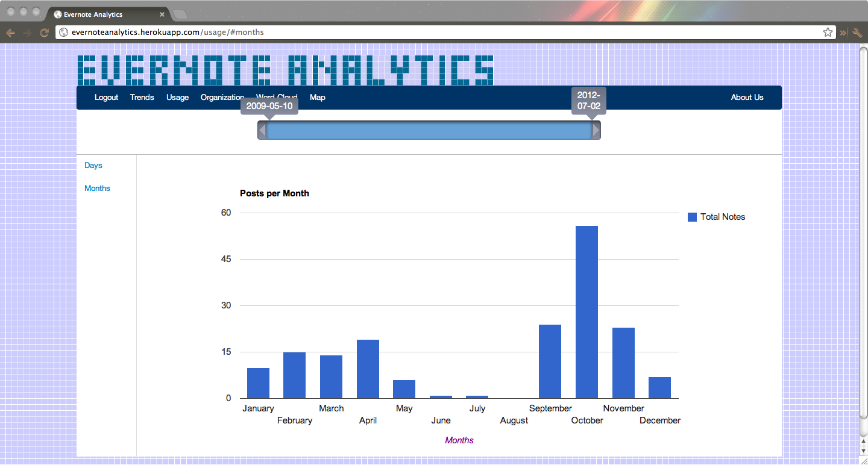Click the browser back arrow
Viewport: 868px width, 465px height.
click(10, 33)
